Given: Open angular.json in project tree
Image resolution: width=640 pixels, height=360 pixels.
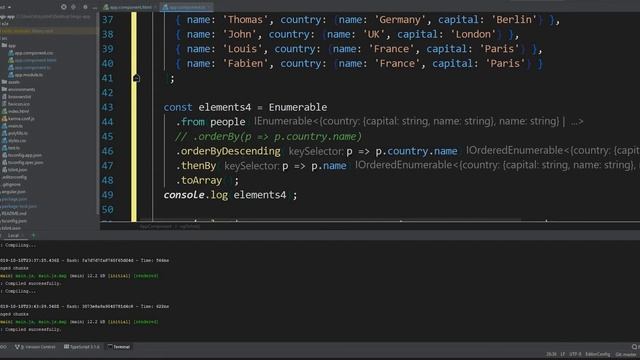Looking at the screenshot, I should click(x=13, y=192).
